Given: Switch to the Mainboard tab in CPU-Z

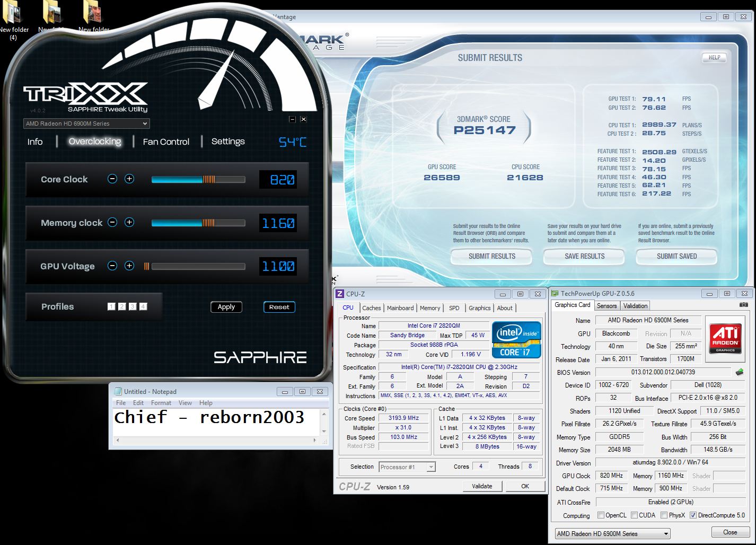Looking at the screenshot, I should (400, 308).
